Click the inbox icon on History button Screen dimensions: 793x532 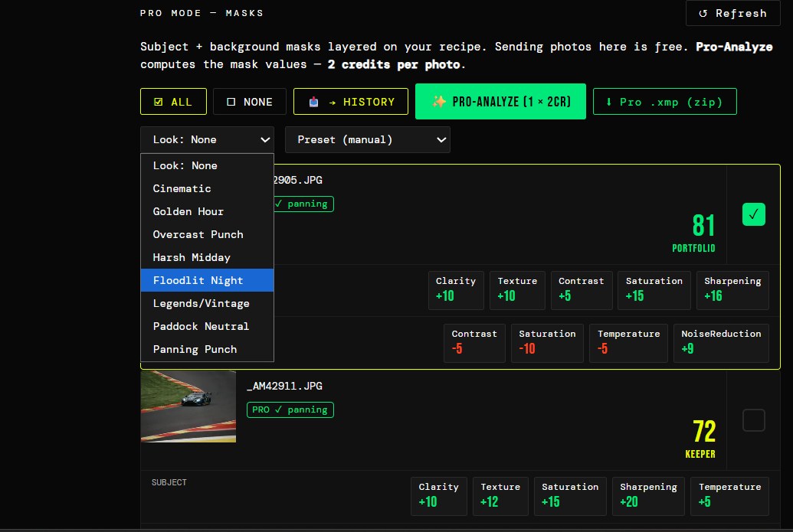[x=313, y=102]
